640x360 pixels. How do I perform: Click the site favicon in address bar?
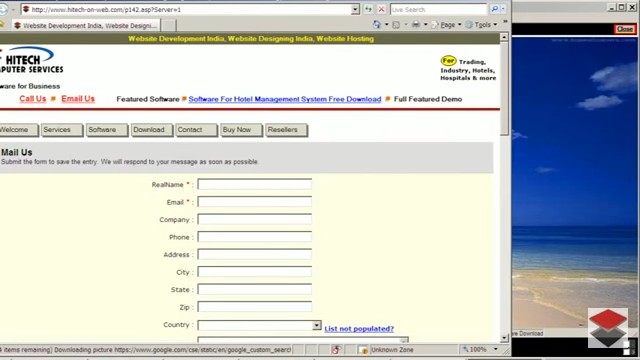pos(26,9)
